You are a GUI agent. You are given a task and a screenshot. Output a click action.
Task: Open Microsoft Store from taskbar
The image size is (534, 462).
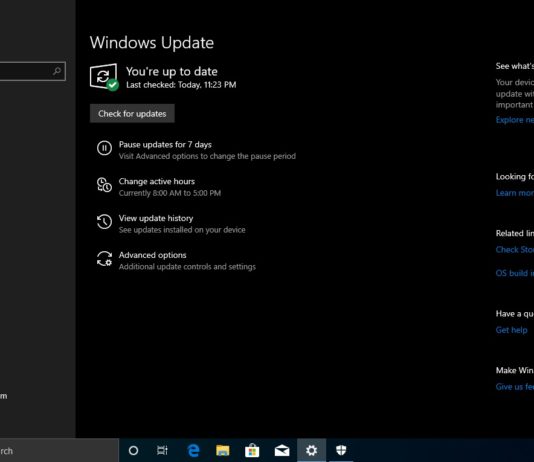point(252,450)
